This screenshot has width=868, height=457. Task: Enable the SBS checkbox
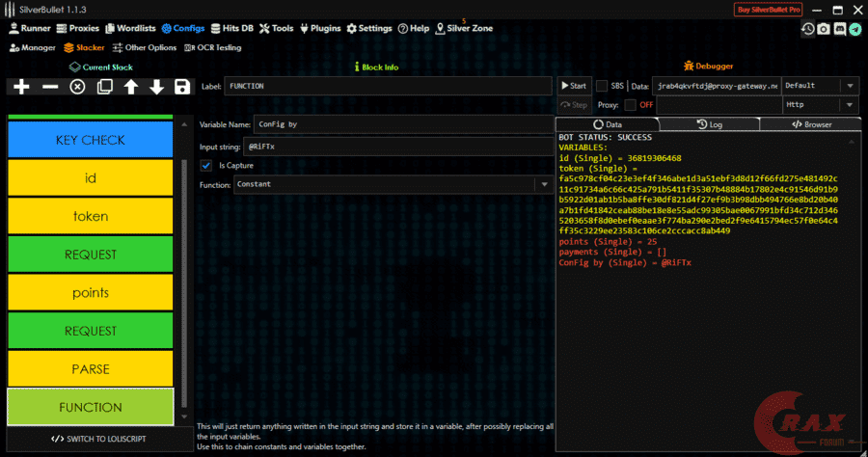click(x=602, y=86)
